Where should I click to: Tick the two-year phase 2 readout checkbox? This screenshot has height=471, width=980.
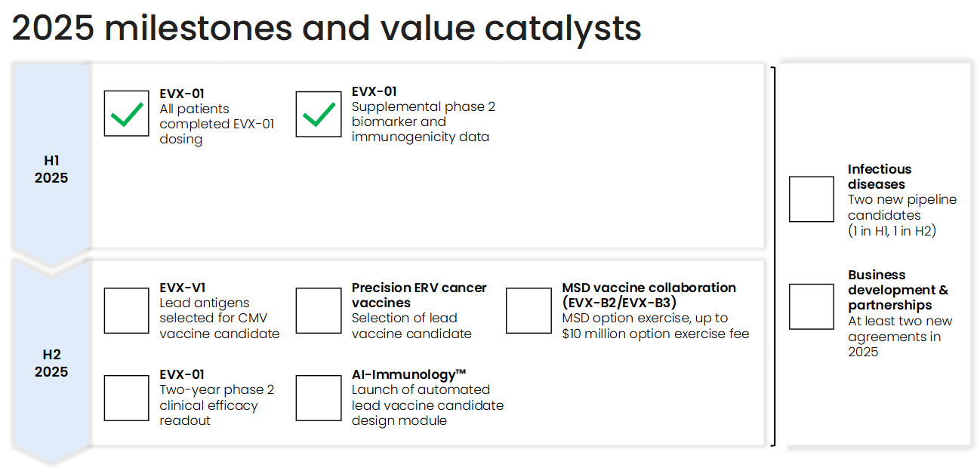(127, 398)
